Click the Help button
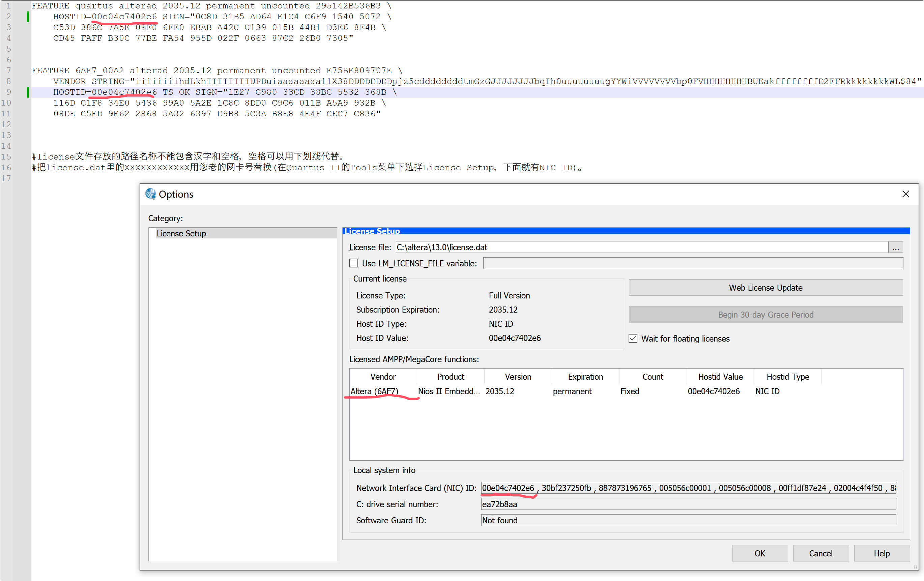Screen dimensions: 924x581 click(x=882, y=553)
